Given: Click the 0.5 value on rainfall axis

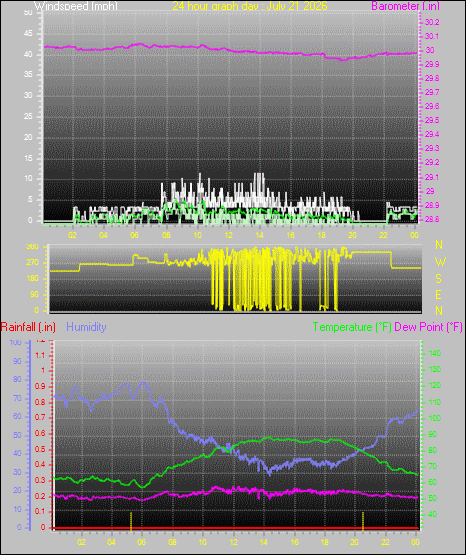Looking at the screenshot, I should coord(40,449).
